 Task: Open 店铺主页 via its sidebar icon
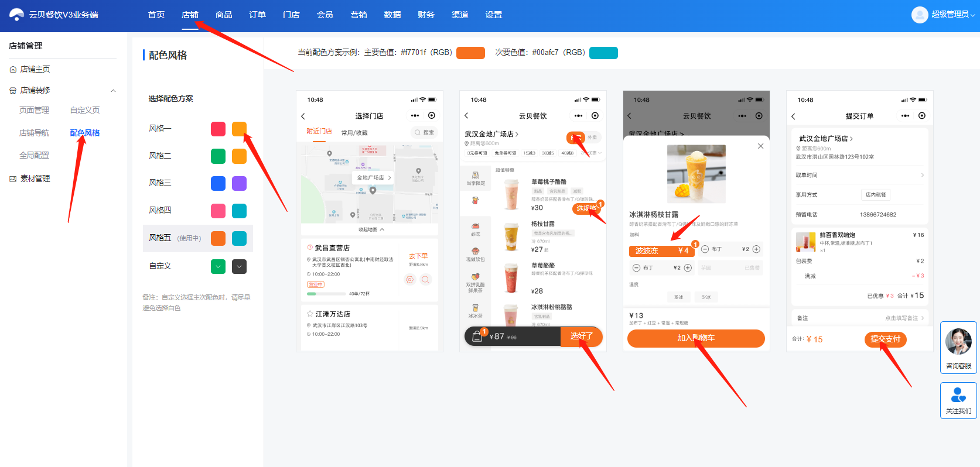[13, 69]
